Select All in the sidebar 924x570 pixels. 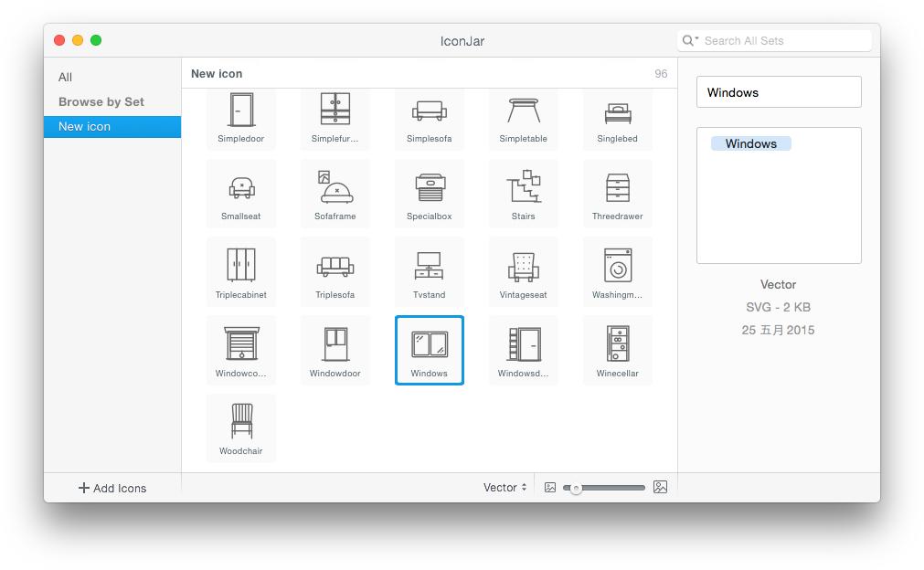click(65, 77)
